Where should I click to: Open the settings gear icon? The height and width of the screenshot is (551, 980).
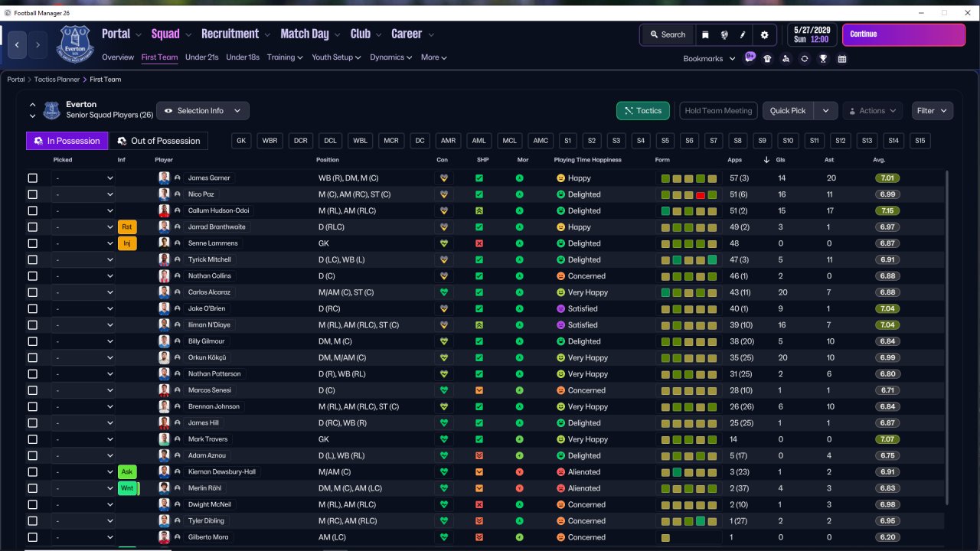[x=764, y=35]
